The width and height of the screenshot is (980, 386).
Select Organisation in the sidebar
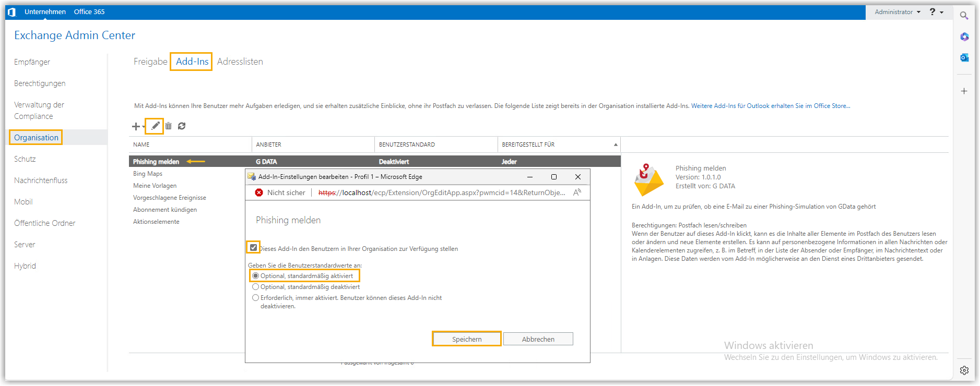pyautogui.click(x=36, y=137)
